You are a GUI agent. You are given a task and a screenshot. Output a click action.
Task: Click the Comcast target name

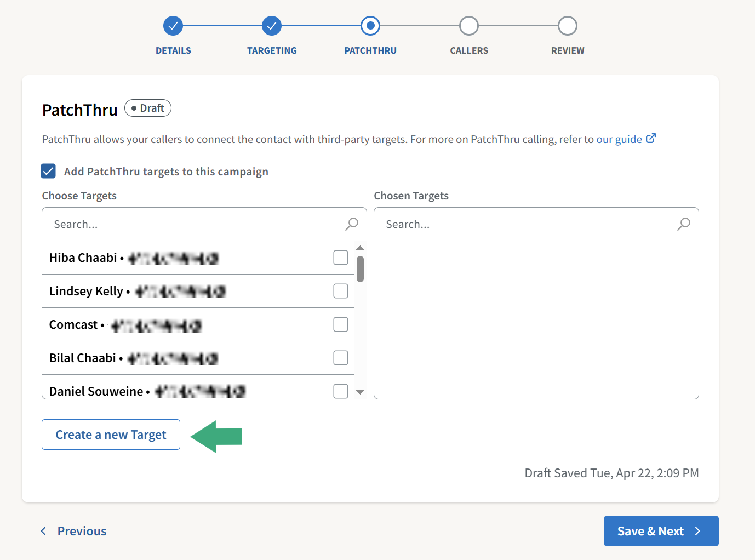[73, 324]
